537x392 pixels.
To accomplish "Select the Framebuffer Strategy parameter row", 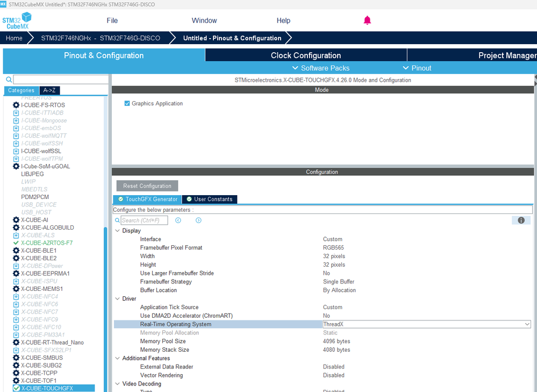I will click(x=323, y=282).
